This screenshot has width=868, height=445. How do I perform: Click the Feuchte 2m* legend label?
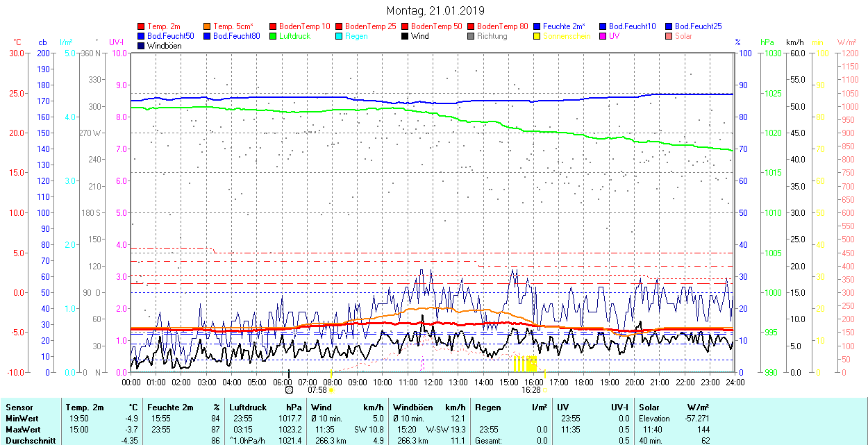coord(564,26)
